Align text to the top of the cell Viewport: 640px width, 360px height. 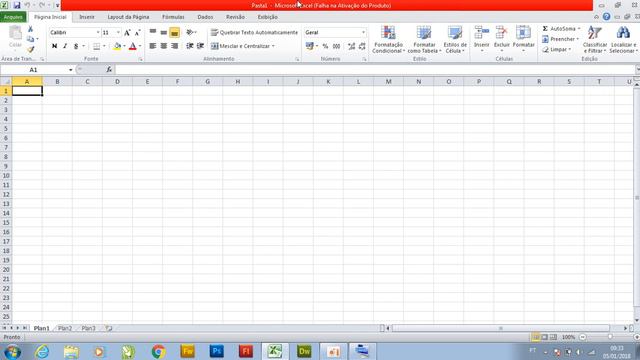point(153,32)
